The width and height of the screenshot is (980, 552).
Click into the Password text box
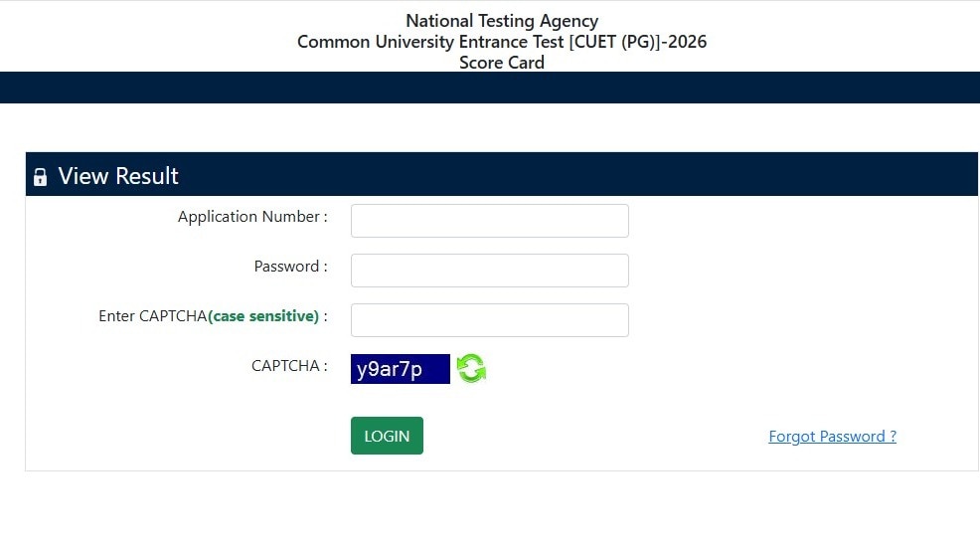click(x=489, y=271)
